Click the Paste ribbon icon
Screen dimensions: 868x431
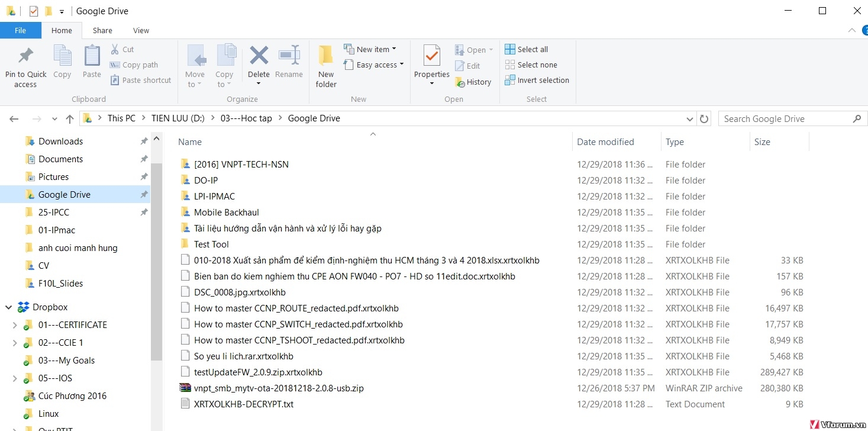[x=92, y=56]
